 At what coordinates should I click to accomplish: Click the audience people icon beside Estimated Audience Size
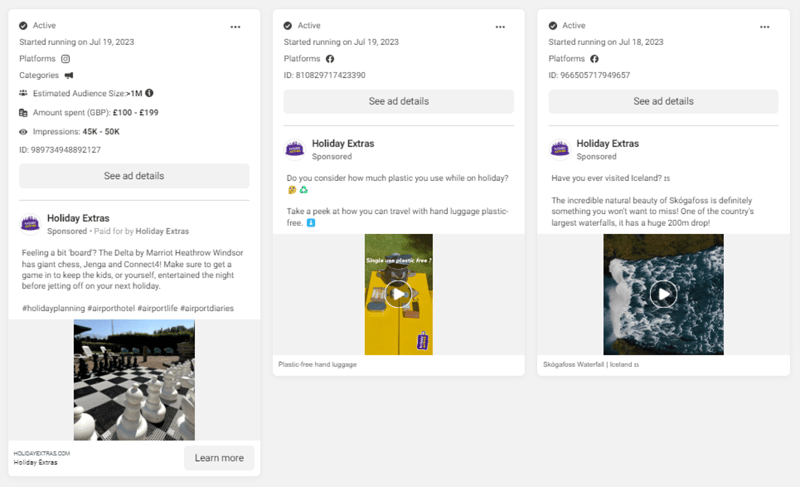pos(23,93)
